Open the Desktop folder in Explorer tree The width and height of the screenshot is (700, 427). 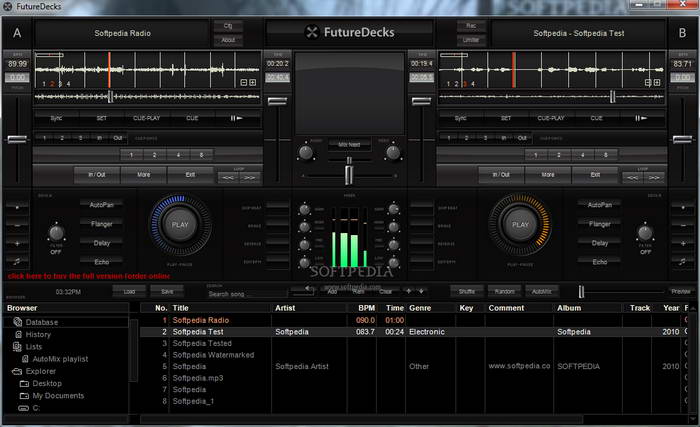point(47,383)
